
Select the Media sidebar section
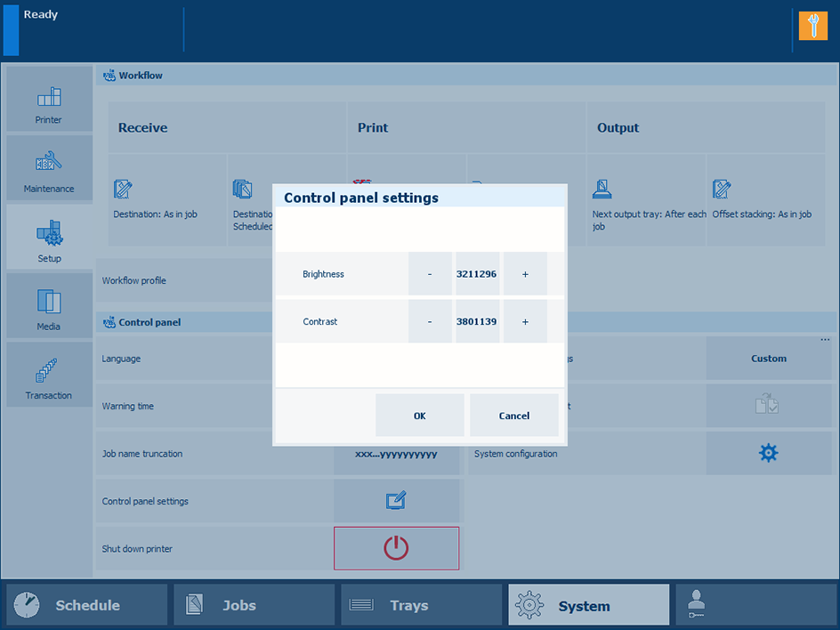point(49,306)
